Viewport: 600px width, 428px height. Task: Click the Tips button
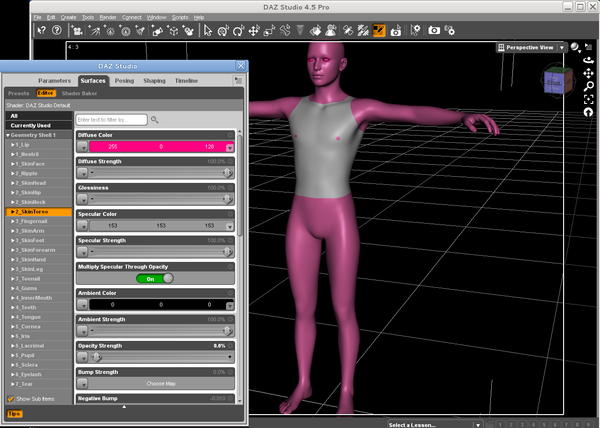point(15,413)
